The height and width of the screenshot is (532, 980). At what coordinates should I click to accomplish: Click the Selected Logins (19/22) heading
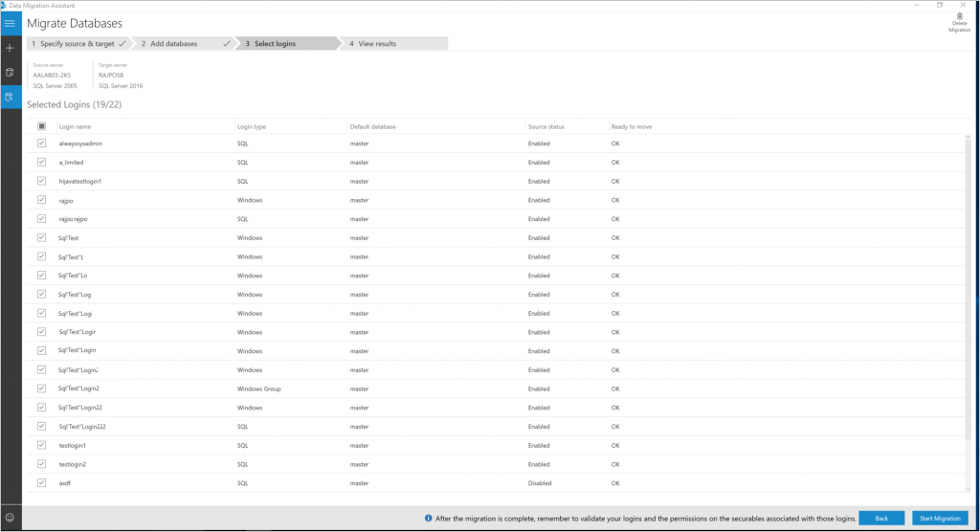75,104
